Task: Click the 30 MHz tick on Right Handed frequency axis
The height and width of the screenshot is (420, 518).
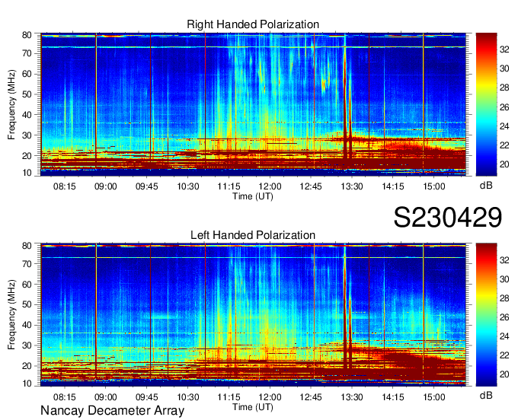Action: point(27,135)
